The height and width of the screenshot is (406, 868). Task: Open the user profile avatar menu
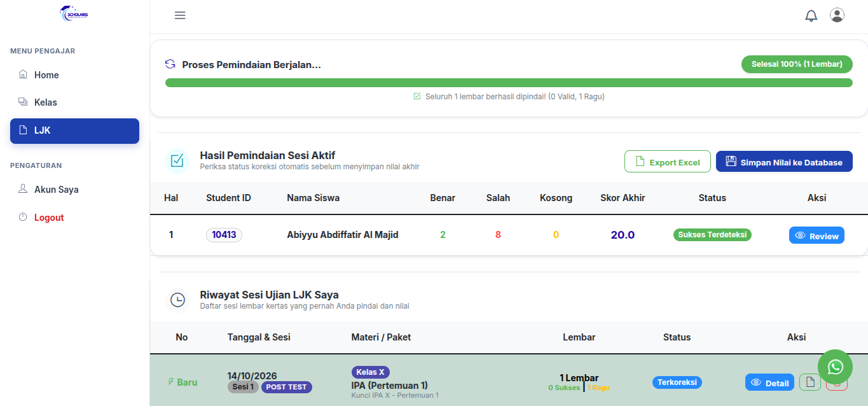[837, 15]
